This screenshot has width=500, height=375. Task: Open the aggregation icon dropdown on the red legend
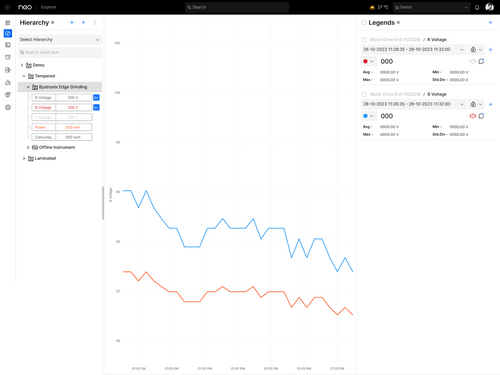coord(476,49)
